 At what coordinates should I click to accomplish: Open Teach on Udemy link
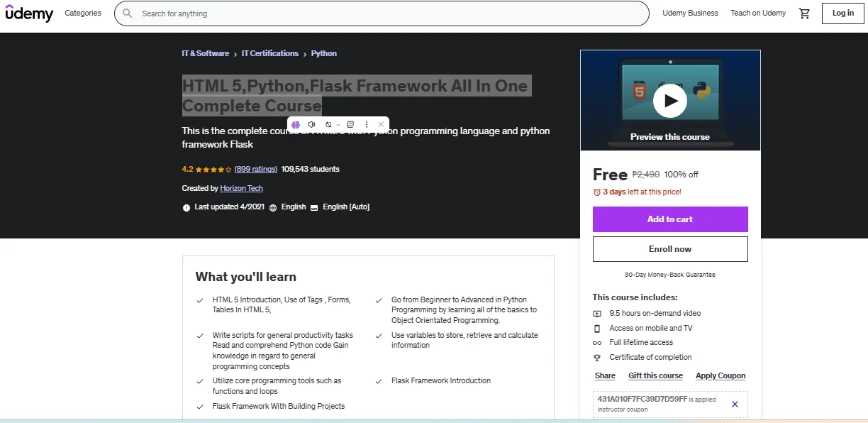point(758,13)
